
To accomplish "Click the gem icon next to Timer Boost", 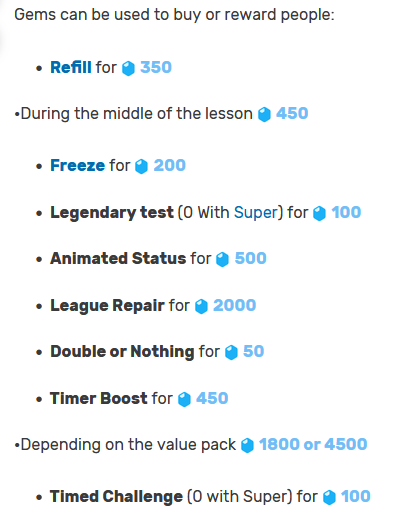I will [184, 399].
